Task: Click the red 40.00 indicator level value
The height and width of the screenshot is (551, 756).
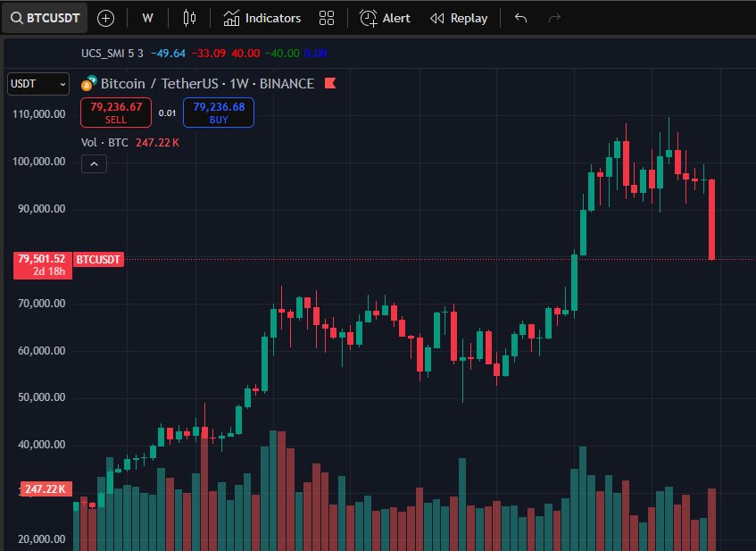Action: click(x=245, y=53)
